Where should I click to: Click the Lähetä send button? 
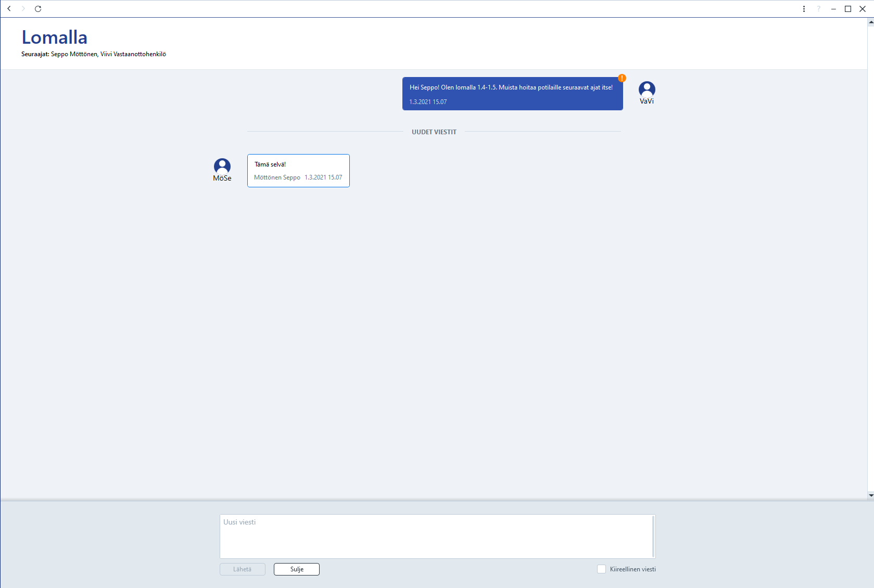[243, 569]
